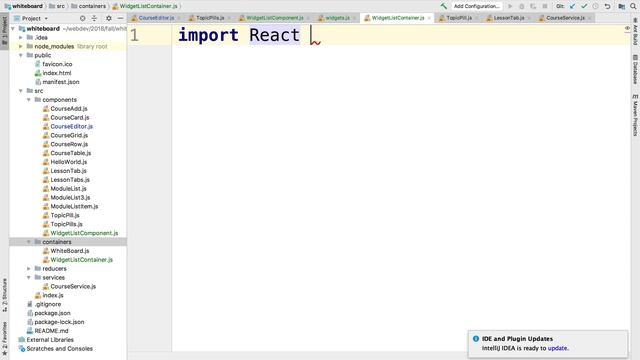Click the Git commit checkmark icon
Image resolution: width=640 pixels, height=360 pixels.
pyautogui.click(x=584, y=6)
